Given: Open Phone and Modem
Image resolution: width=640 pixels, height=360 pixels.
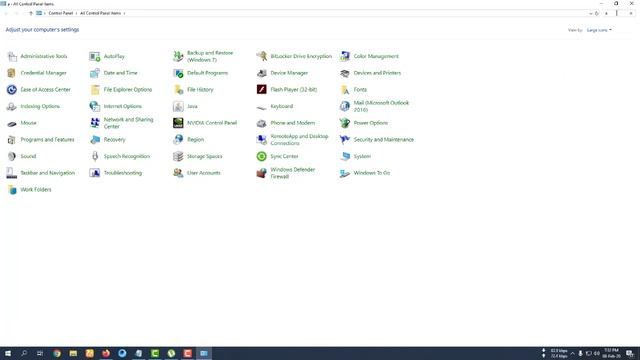Looking at the screenshot, I should (x=286, y=123).
